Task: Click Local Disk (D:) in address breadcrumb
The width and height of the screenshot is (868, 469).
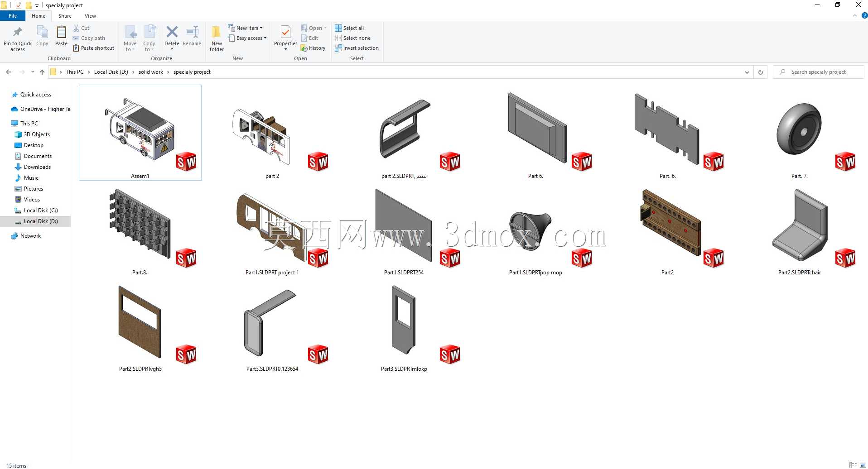Action: pos(111,72)
